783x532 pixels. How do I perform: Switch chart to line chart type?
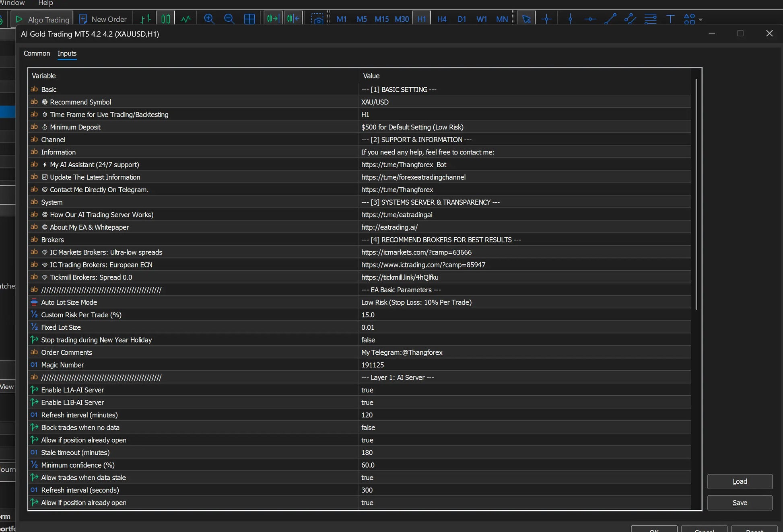pyautogui.click(x=185, y=18)
